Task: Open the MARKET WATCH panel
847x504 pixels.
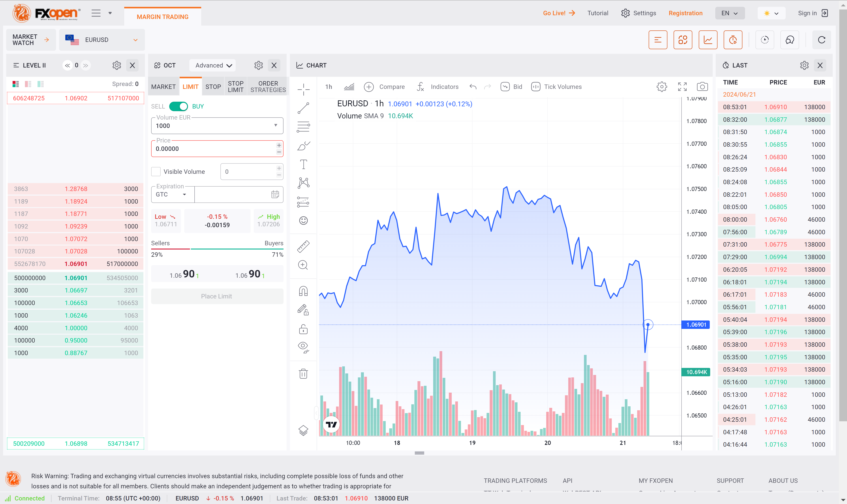Action: [x=31, y=40]
